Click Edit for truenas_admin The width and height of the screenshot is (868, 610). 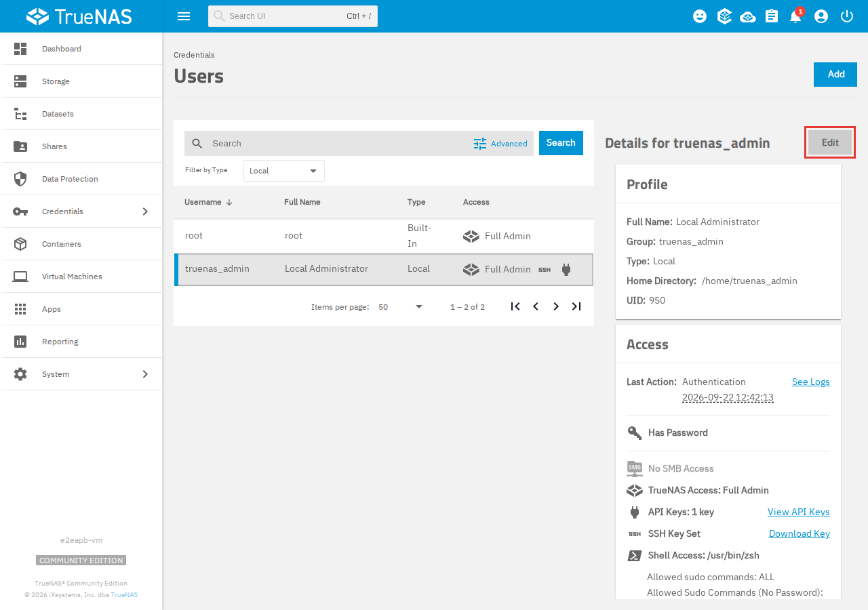coord(830,143)
